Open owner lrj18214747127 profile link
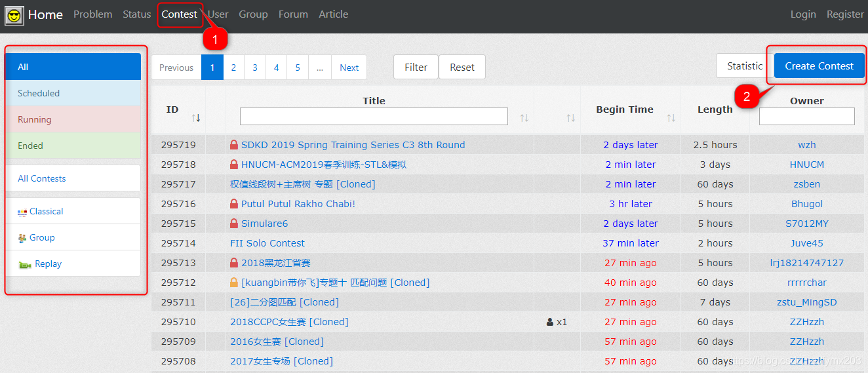 coord(807,263)
